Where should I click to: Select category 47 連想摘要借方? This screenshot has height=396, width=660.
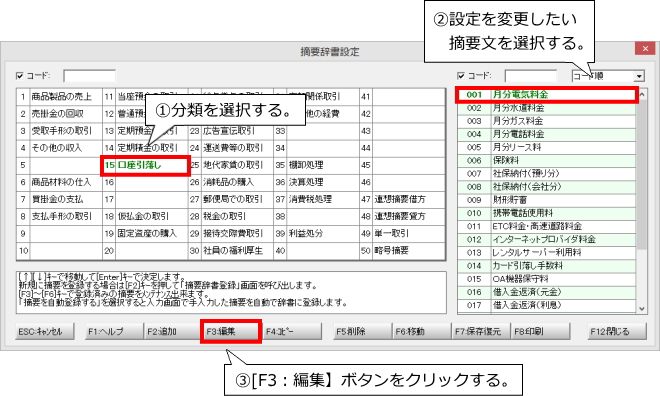[x=402, y=199]
